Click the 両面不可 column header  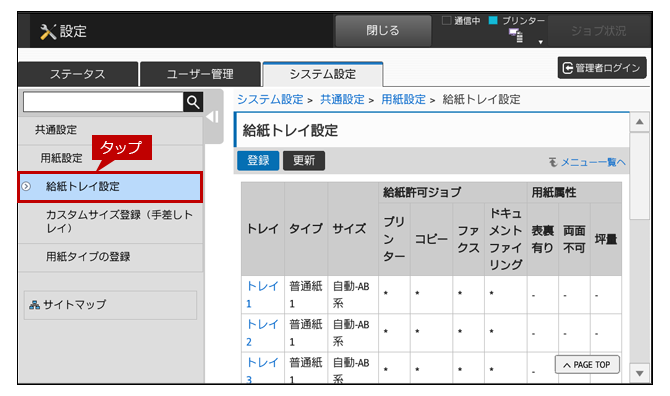tap(574, 239)
